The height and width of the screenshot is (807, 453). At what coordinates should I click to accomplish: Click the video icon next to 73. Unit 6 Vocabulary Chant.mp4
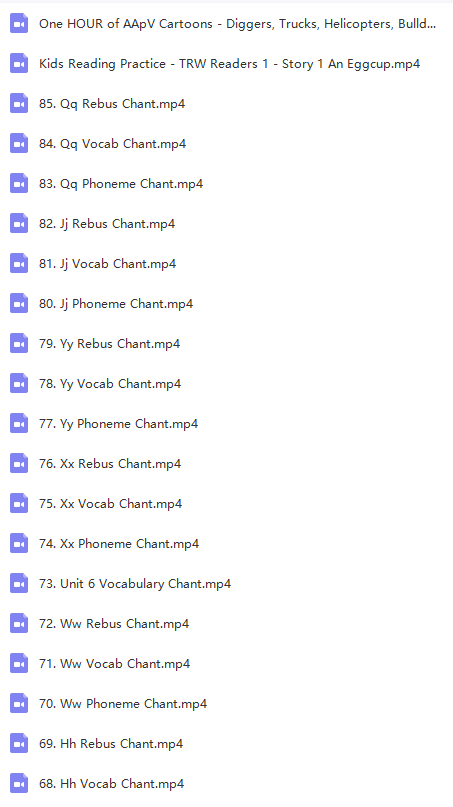click(x=19, y=584)
